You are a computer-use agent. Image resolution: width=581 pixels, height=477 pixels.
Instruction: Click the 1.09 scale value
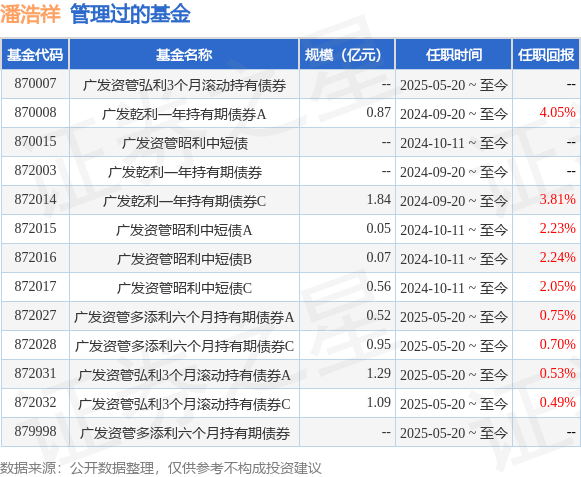click(x=379, y=402)
